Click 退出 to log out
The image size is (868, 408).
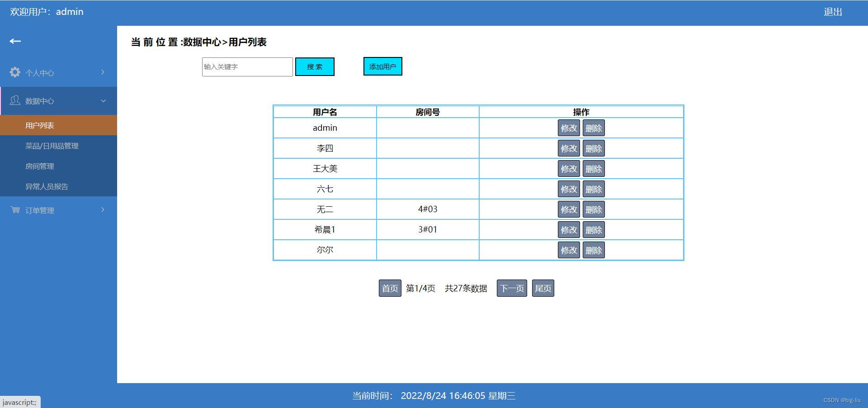[833, 12]
